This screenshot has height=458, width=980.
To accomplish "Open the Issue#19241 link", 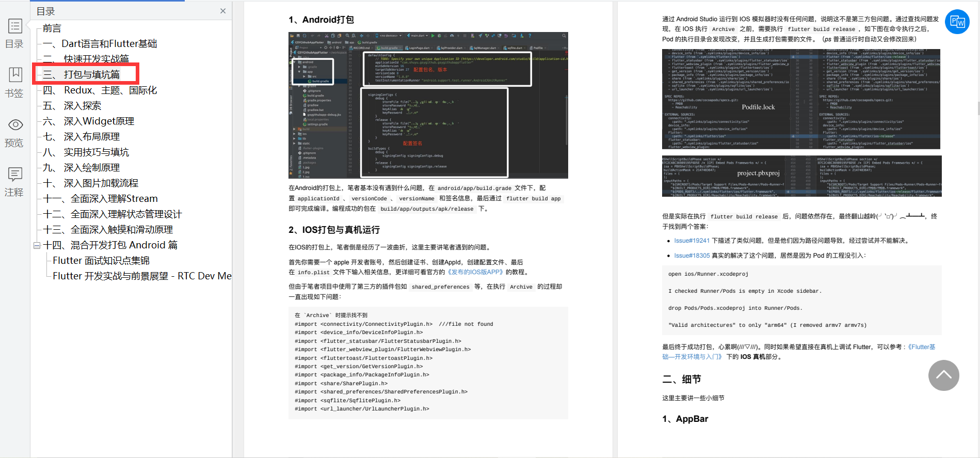I will click(x=692, y=241).
